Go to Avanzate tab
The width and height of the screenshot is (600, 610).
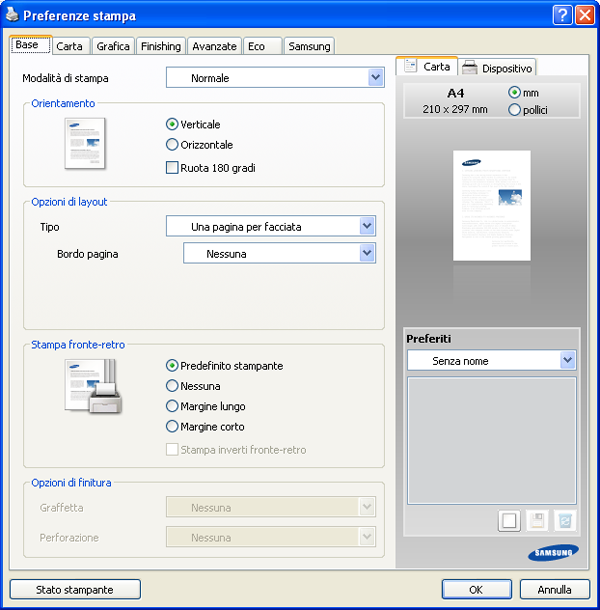[x=214, y=46]
